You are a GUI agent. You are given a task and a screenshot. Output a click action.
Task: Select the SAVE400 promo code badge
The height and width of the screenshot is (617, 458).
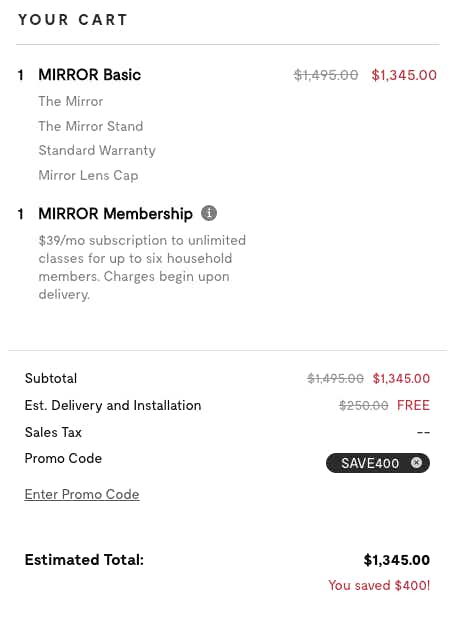tap(378, 463)
